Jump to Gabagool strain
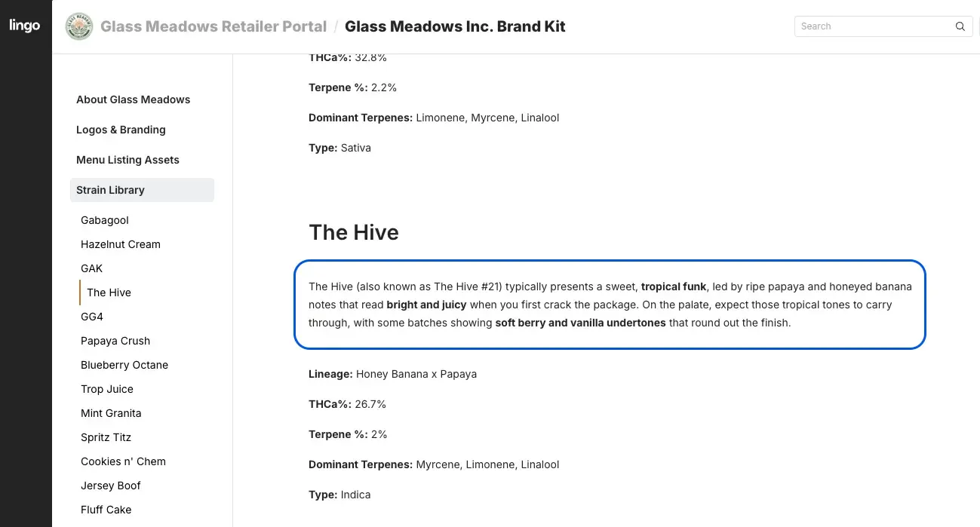The width and height of the screenshot is (980, 527). tap(105, 220)
